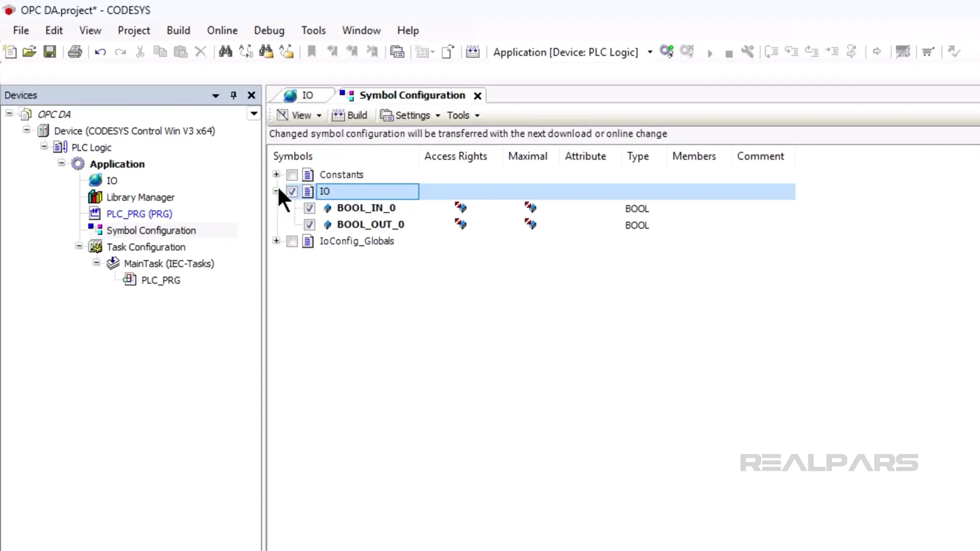
Task: Start the application with play icon
Action: (x=709, y=53)
